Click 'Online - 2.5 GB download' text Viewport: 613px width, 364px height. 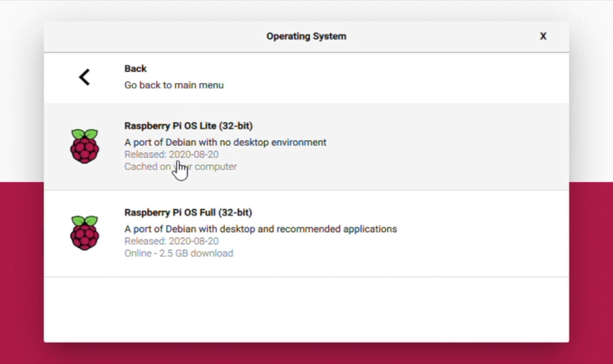coord(179,253)
